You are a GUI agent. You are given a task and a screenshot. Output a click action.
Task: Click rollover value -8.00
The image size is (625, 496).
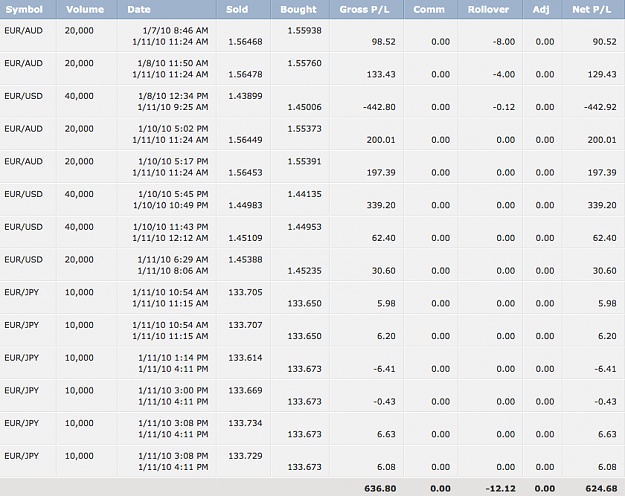(503, 42)
